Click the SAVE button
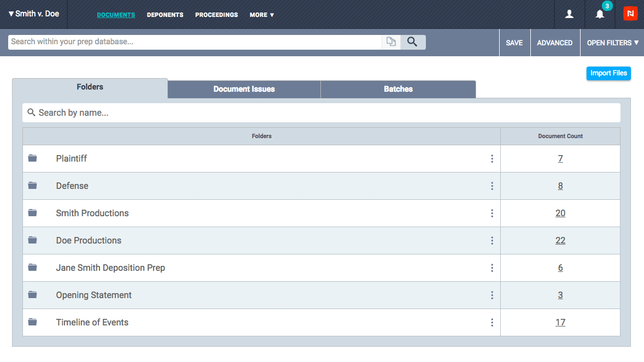644x362 pixels. click(514, 43)
